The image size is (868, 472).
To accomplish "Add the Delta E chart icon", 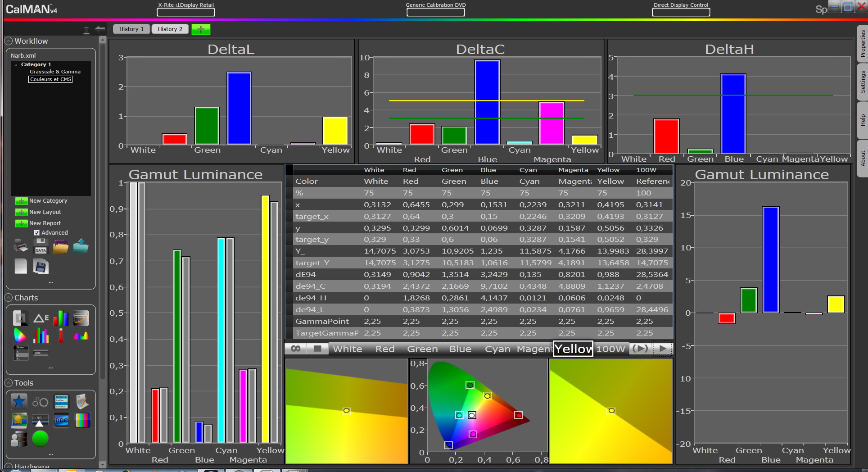I will click(x=41, y=318).
